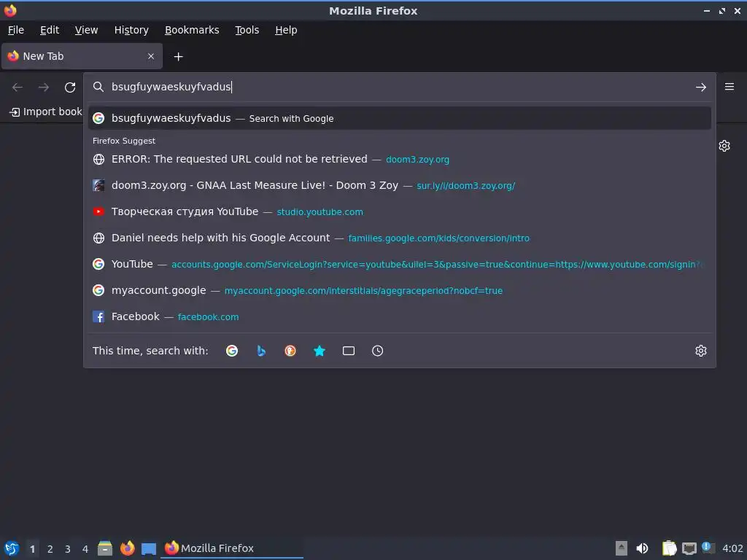Screen dimensions: 747x560
Task: Open the History menu
Action: click(x=131, y=30)
